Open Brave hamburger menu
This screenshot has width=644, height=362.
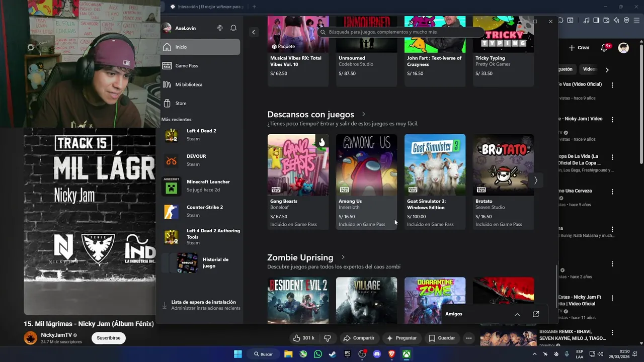pos(636,21)
